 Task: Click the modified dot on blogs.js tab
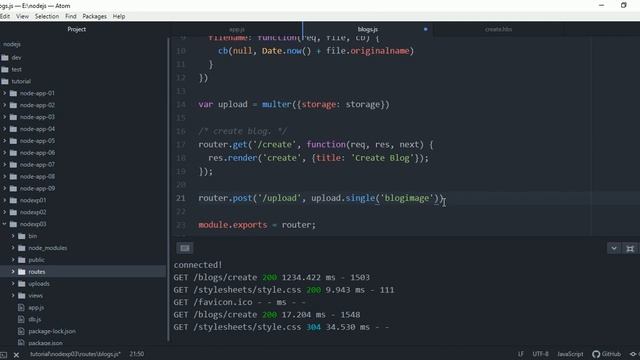tap(425, 29)
